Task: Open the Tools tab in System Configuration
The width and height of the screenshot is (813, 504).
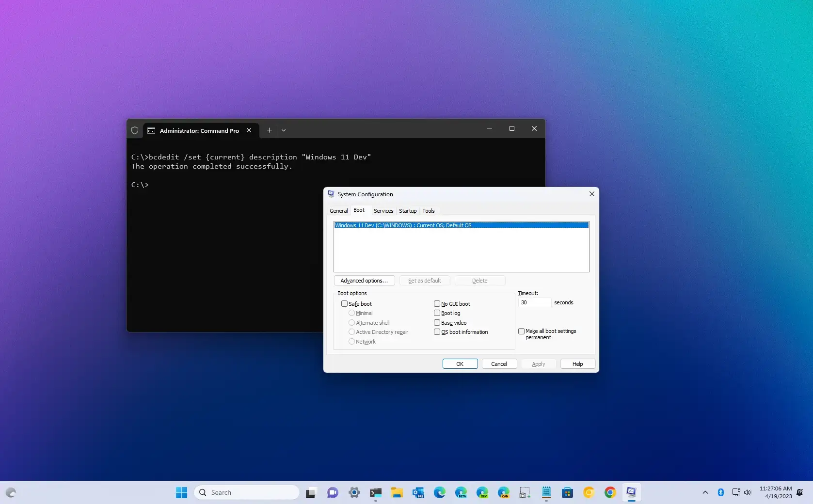Action: (428, 211)
